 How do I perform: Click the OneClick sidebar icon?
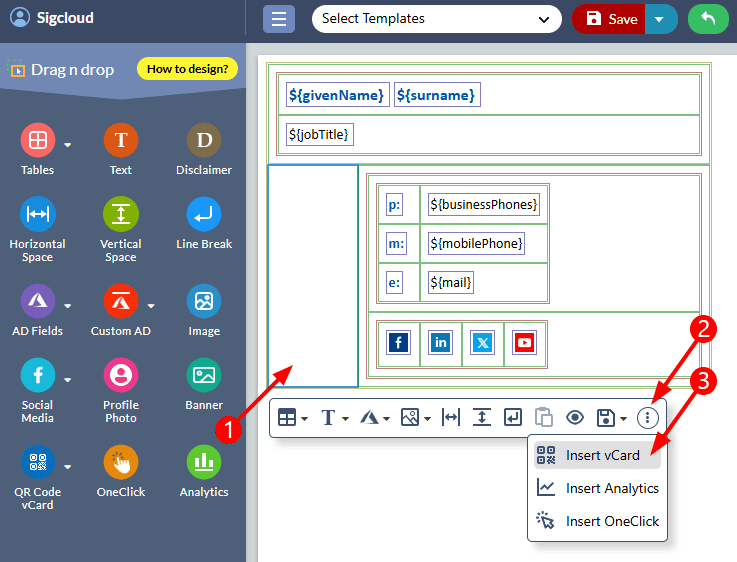click(121, 463)
